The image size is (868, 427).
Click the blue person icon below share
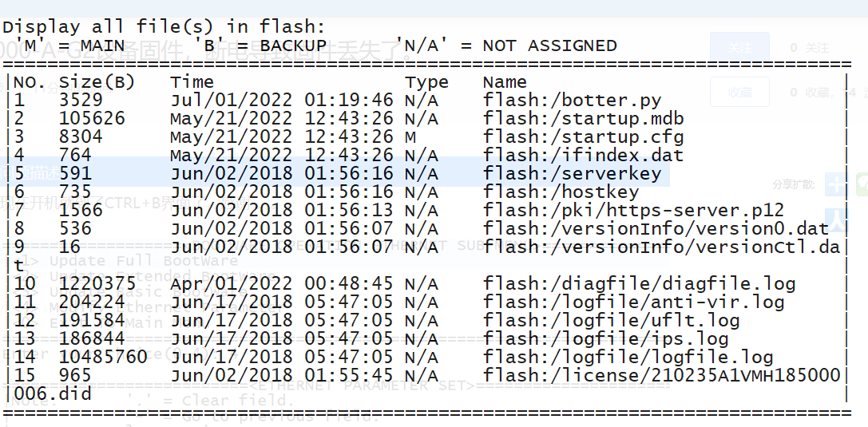pyautogui.click(x=836, y=217)
